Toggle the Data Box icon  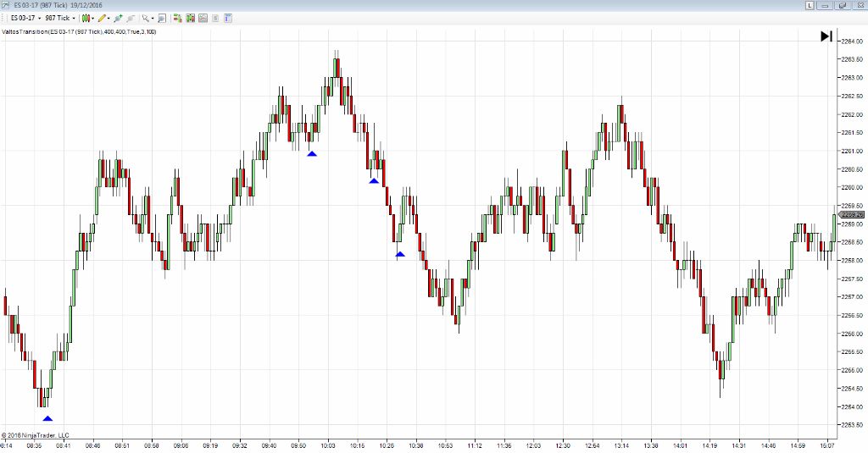pos(216,18)
